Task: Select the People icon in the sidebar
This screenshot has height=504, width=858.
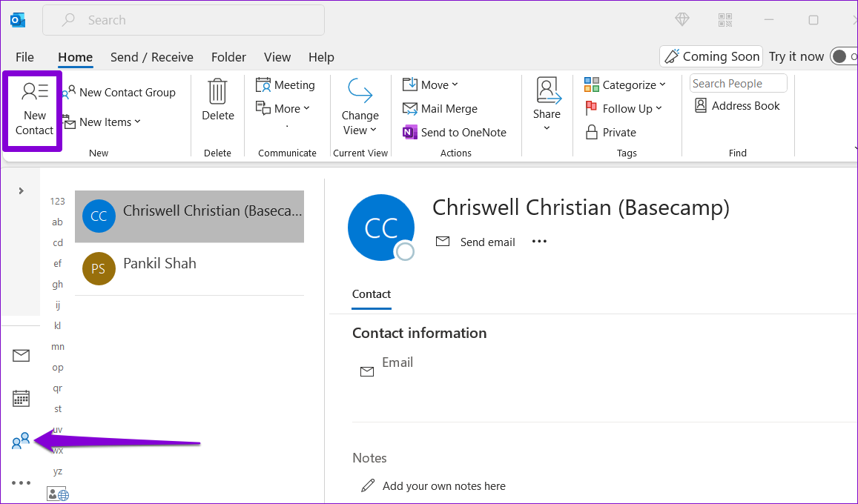Action: click(19, 441)
